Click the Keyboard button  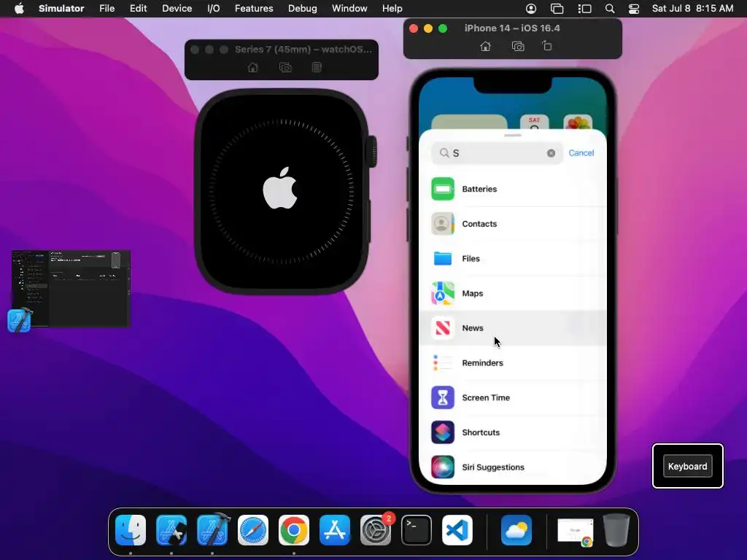(x=687, y=466)
